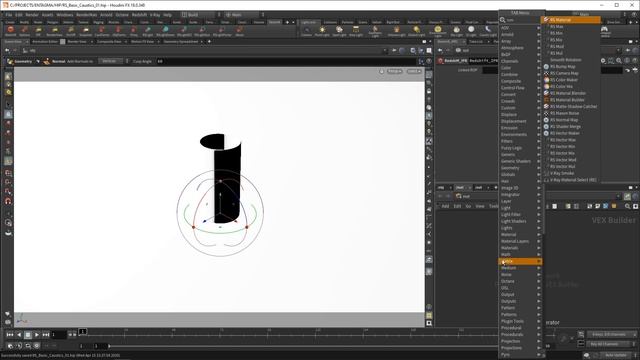Select RS Material in the TAB menu list

[571, 20]
